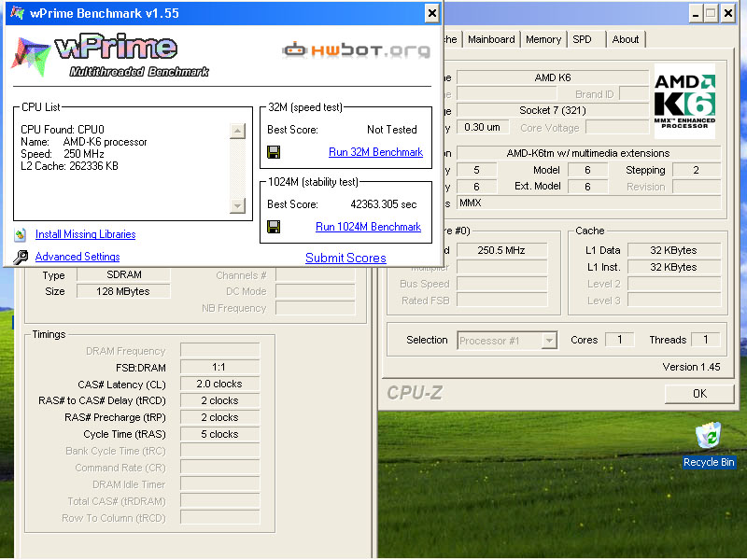Click the Threads count field
Screen dimensions: 747x560
pos(706,340)
